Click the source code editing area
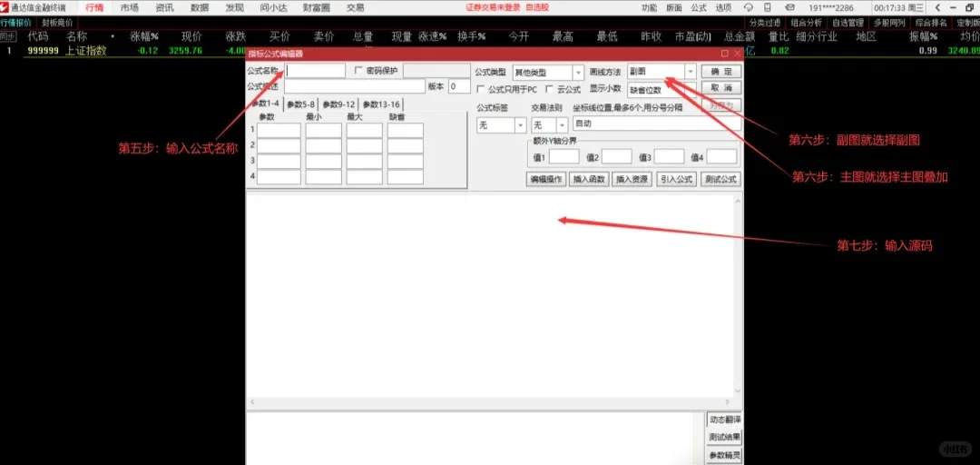The width and height of the screenshot is (980, 465). (490, 295)
